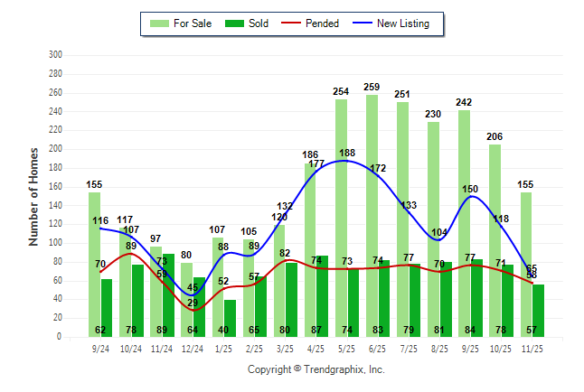The height and width of the screenshot is (392, 584).
Task: Click the 300 value on y-axis
Action: [x=56, y=55]
